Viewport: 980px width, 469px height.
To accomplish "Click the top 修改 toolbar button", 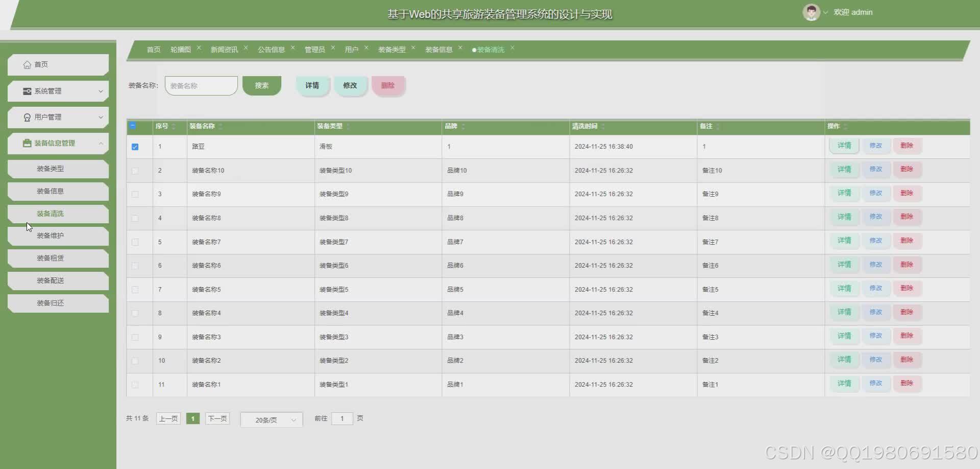I will point(350,85).
